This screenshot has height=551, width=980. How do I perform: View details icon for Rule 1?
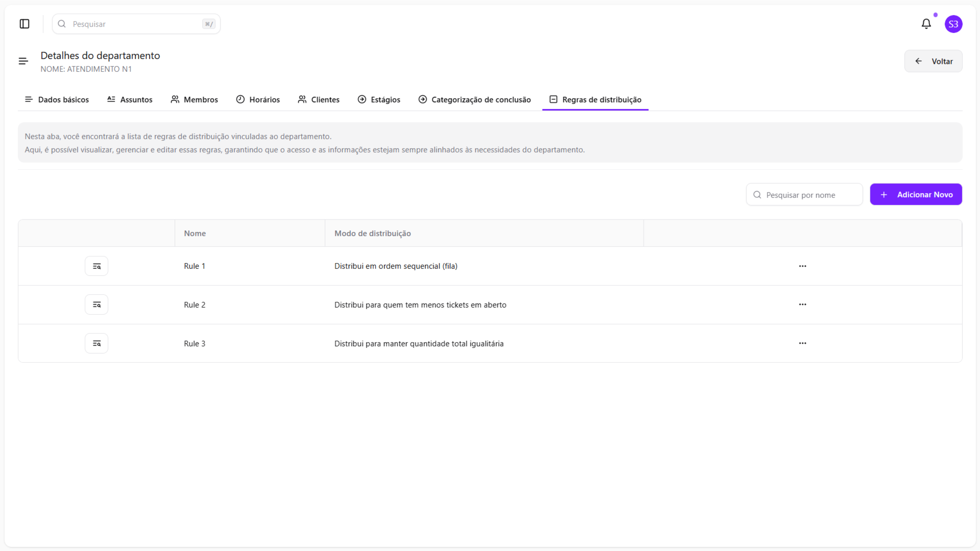tap(96, 266)
